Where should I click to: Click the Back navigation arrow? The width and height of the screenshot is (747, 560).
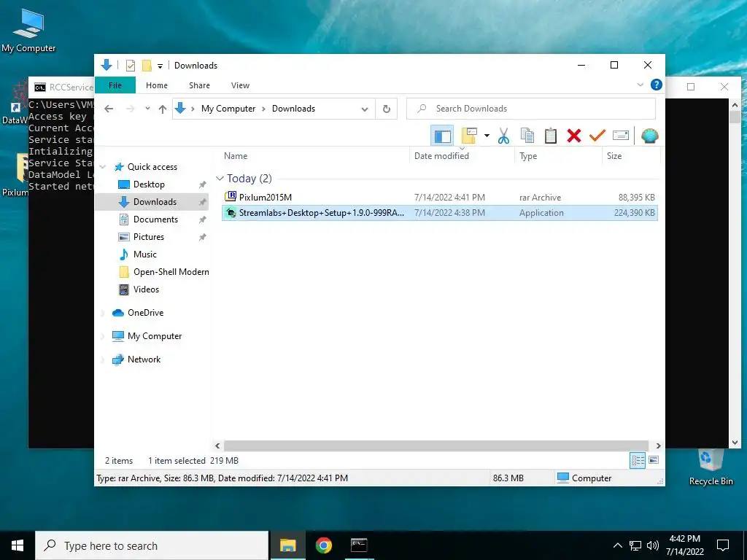[109, 109]
